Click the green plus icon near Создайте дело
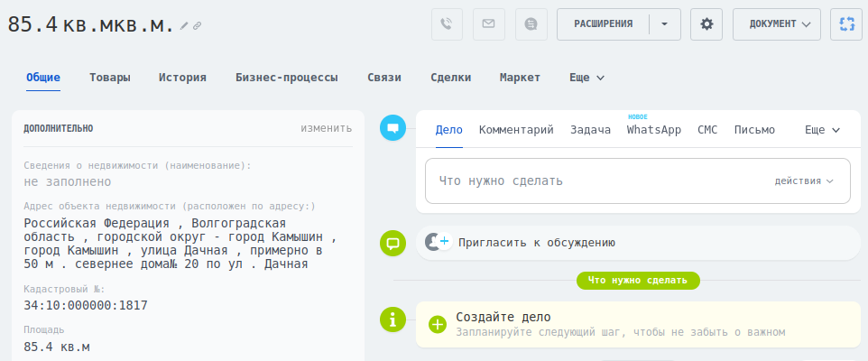Screen dimensions: 868x361 point(438,324)
